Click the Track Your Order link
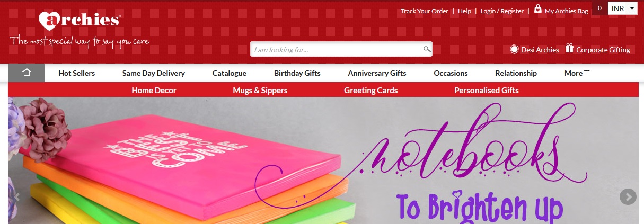Screen dimensions: 644x224 point(425,11)
